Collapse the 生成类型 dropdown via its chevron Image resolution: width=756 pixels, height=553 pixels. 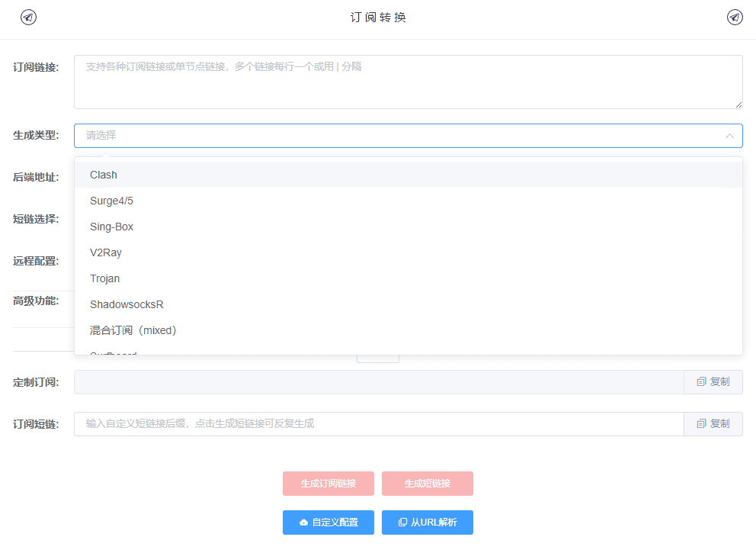coord(730,135)
